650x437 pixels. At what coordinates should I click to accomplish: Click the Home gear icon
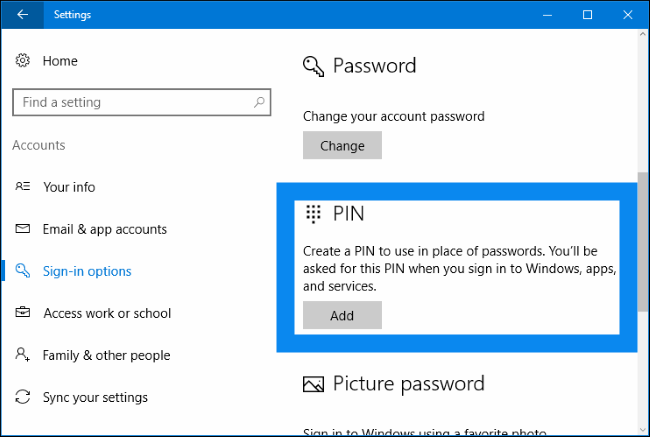[23, 61]
